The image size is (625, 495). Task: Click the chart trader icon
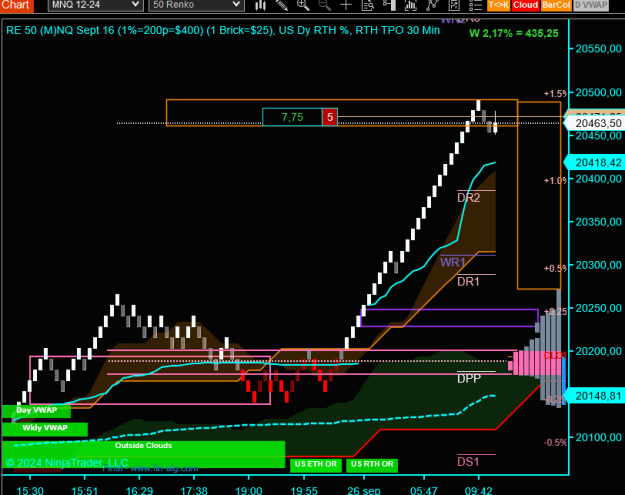[x=389, y=5]
